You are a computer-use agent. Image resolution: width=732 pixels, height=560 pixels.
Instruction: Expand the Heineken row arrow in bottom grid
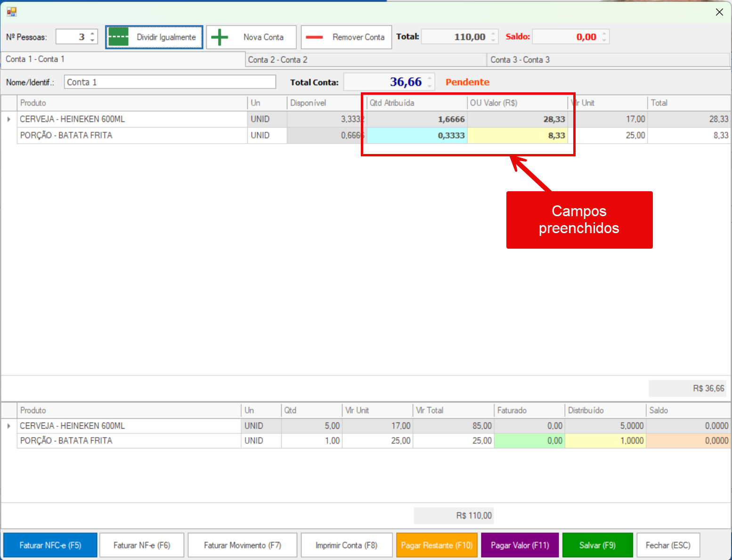point(9,426)
